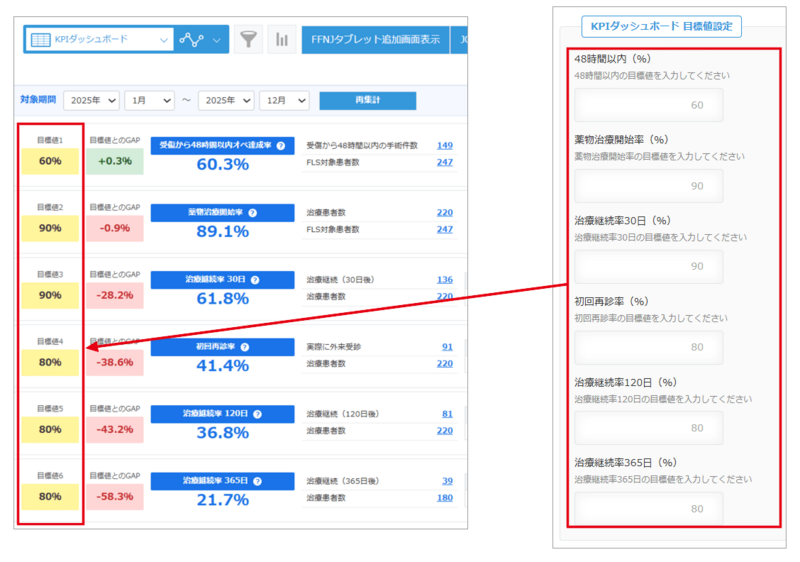
Task: Click help icon beside 薬物治療開始率
Action: click(253, 213)
